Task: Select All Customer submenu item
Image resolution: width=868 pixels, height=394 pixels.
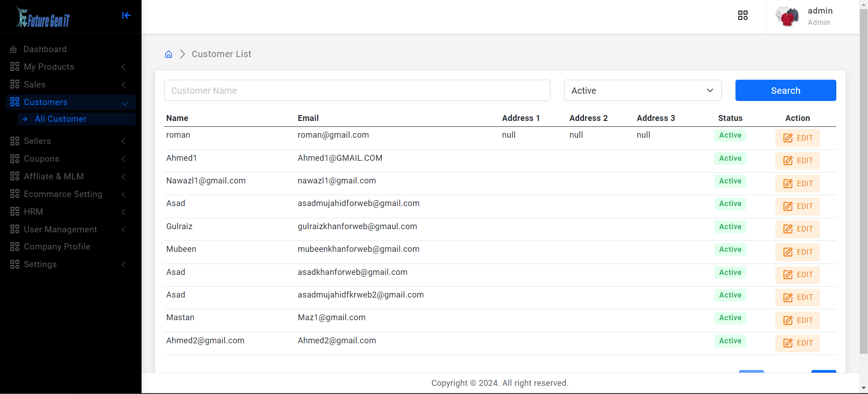Action: tap(61, 119)
